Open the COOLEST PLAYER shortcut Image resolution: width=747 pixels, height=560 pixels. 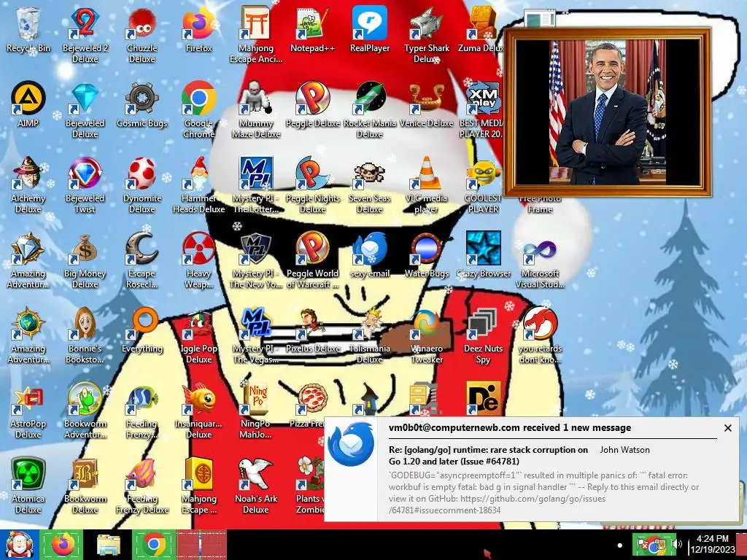click(483, 184)
